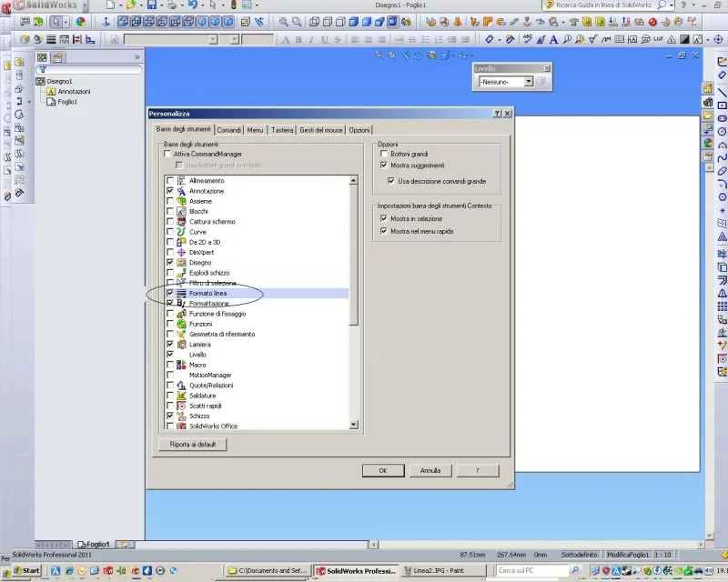The width and height of the screenshot is (728, 582).
Task: Expand the feature tree panel double chevron
Action: point(137,57)
